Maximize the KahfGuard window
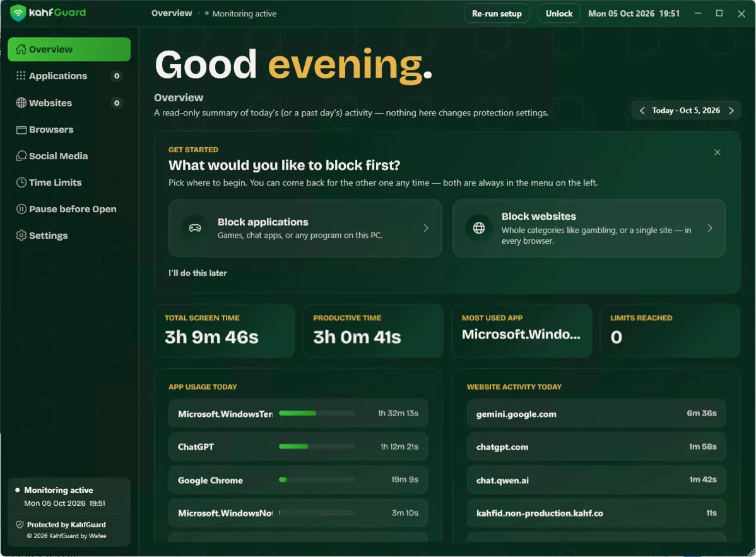 coord(719,13)
